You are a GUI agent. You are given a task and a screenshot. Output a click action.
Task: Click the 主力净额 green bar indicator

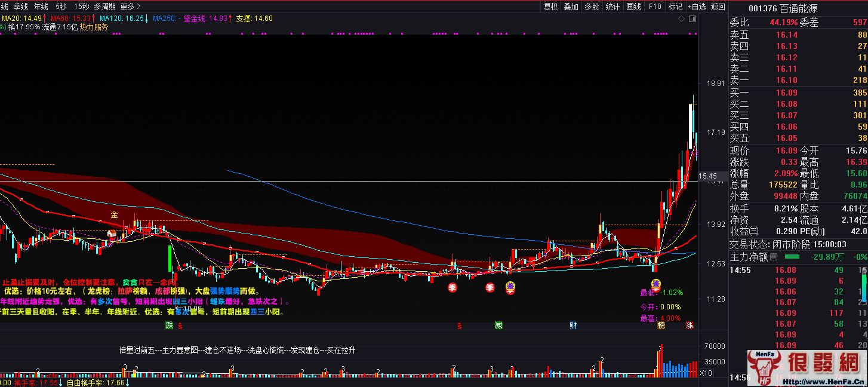point(792,257)
